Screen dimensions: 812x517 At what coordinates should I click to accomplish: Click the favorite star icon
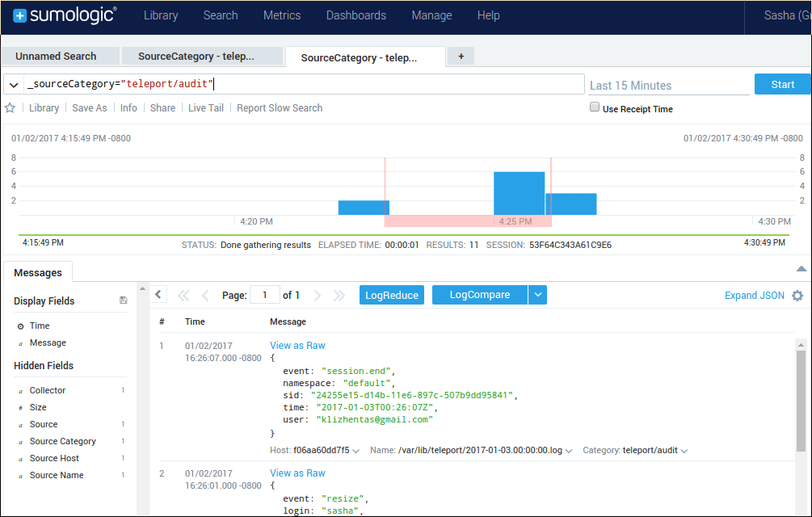click(x=10, y=108)
